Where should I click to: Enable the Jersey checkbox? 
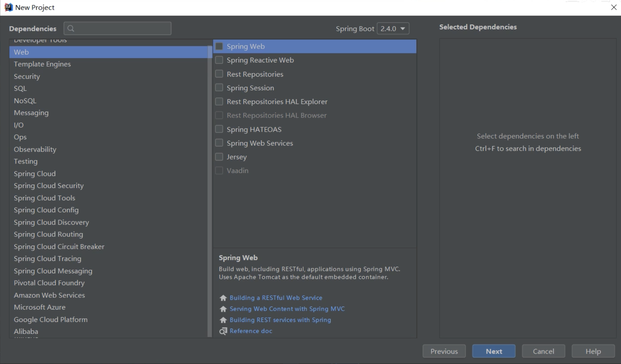coord(219,157)
